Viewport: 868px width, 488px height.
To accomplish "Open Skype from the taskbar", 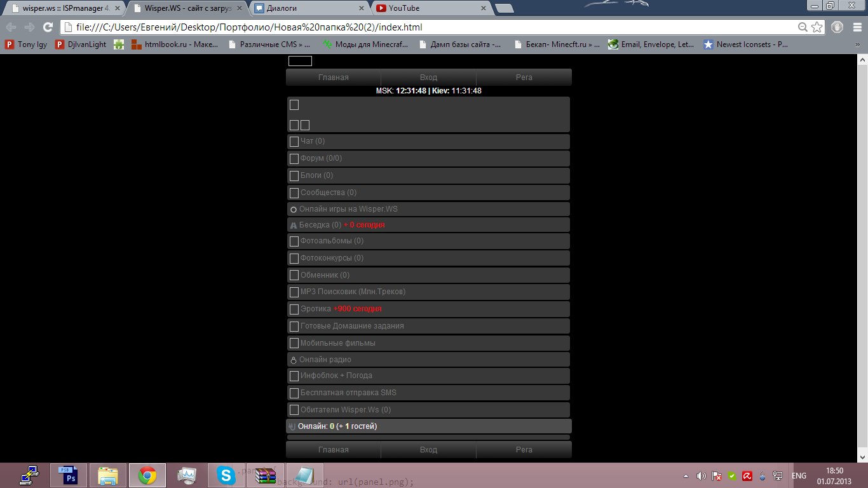I will [x=225, y=475].
